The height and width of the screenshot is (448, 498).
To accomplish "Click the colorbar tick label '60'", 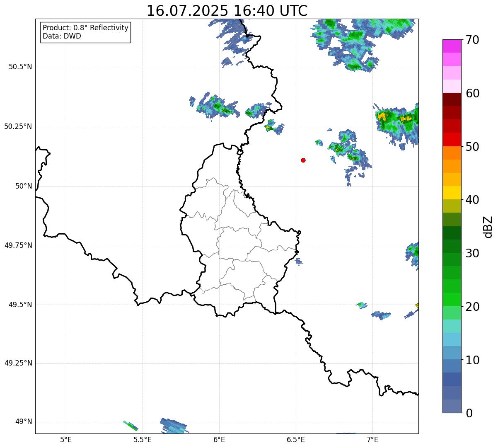I will [x=472, y=93].
